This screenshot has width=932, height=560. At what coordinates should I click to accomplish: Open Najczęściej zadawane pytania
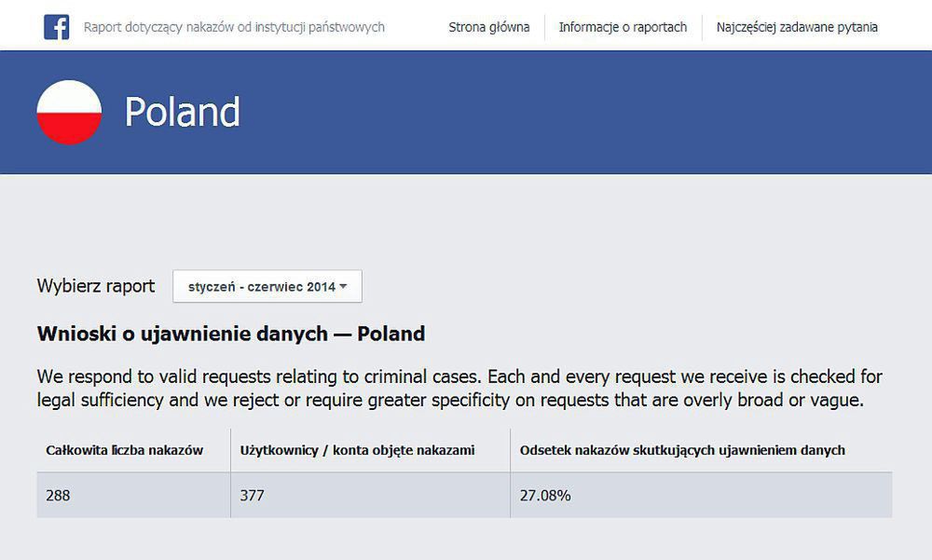click(797, 27)
